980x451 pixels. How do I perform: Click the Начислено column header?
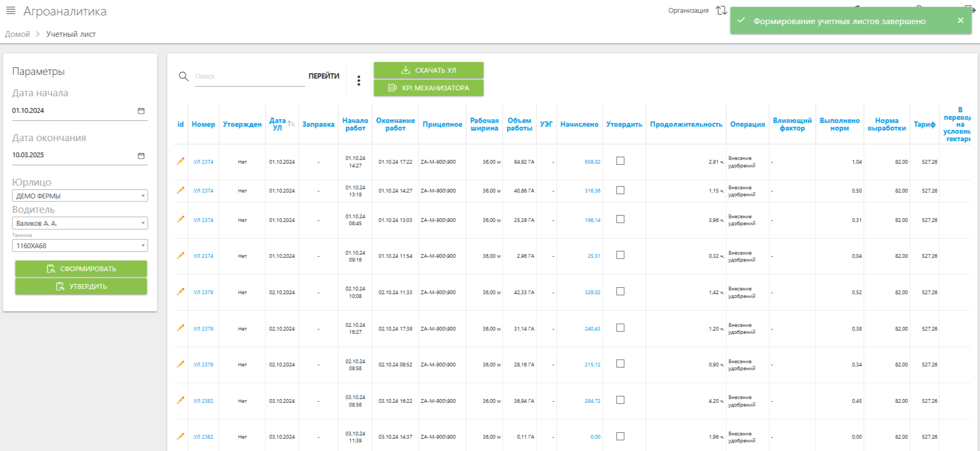coord(579,124)
